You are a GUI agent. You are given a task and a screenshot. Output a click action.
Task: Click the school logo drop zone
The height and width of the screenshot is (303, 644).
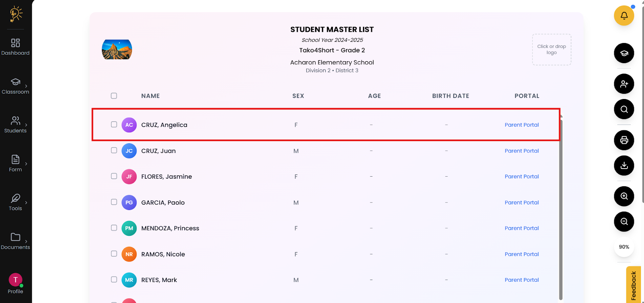click(x=551, y=49)
